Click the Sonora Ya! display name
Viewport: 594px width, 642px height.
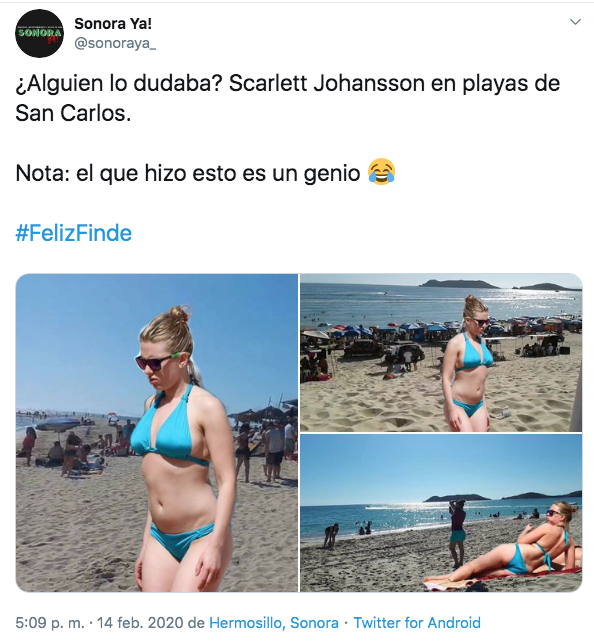pyautogui.click(x=113, y=24)
